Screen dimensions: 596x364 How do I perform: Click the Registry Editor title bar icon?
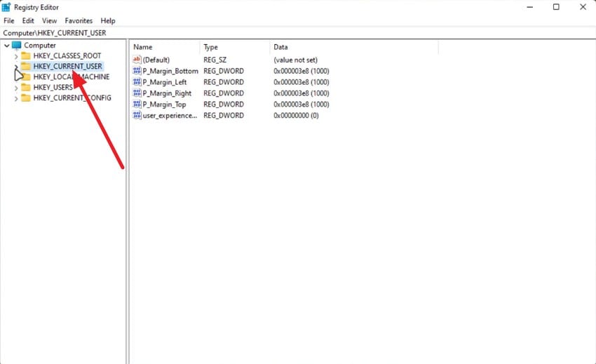6,7
